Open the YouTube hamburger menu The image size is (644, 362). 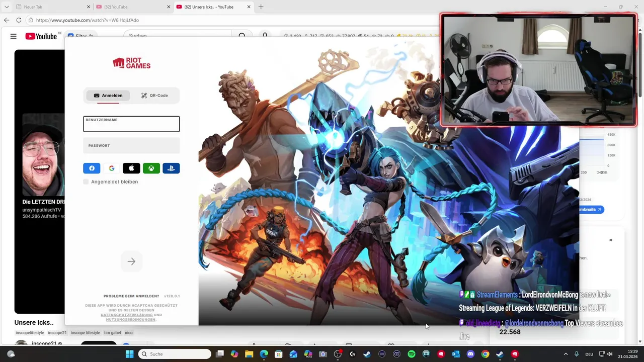click(x=14, y=36)
